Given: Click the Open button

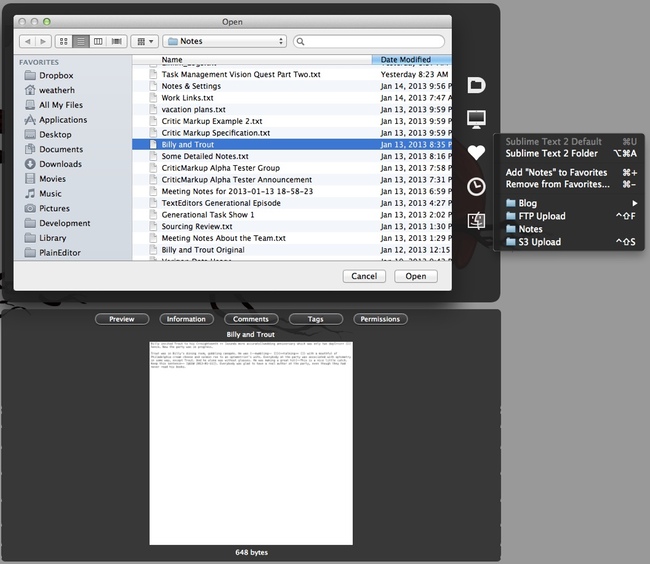Looking at the screenshot, I should tap(416, 276).
